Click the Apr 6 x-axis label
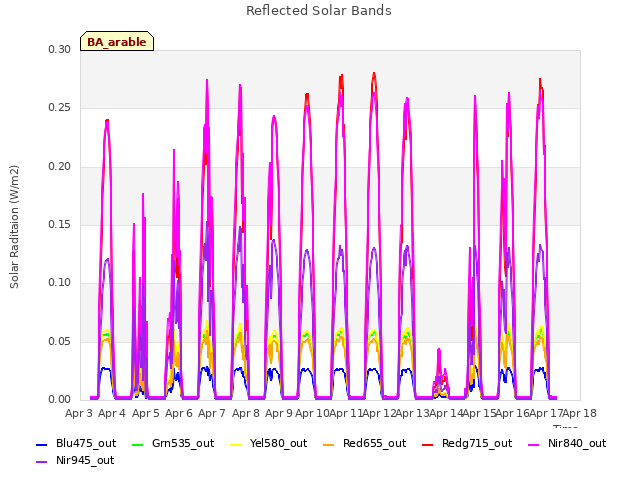 179,414
